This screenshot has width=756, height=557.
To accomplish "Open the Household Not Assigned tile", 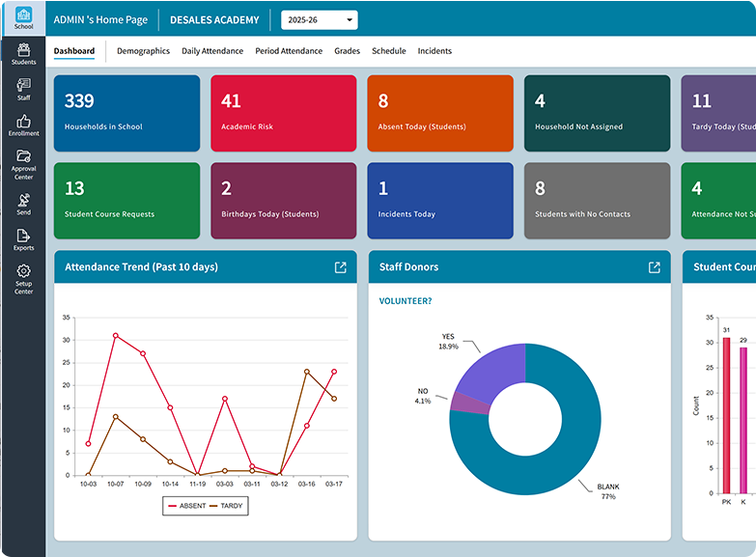I will tap(597, 113).
